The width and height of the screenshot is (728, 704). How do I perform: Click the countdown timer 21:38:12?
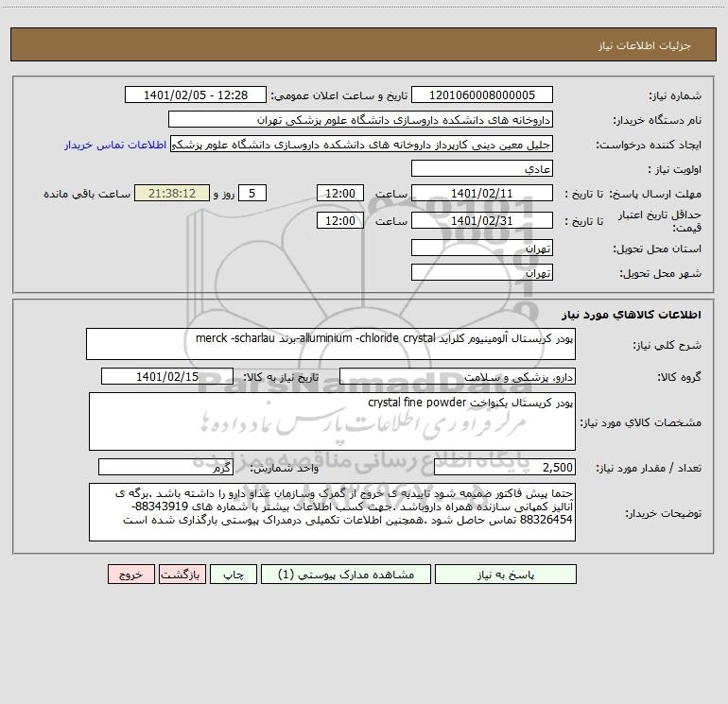172,193
